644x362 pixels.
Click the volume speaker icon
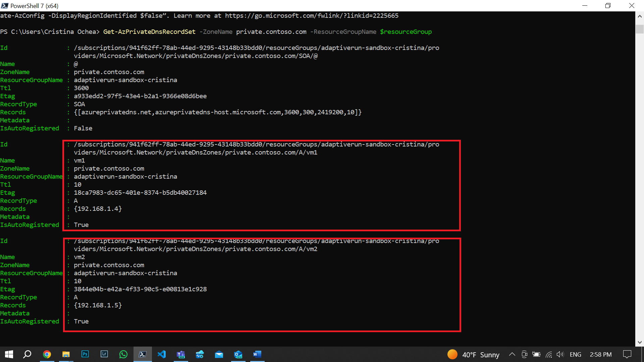560,354
